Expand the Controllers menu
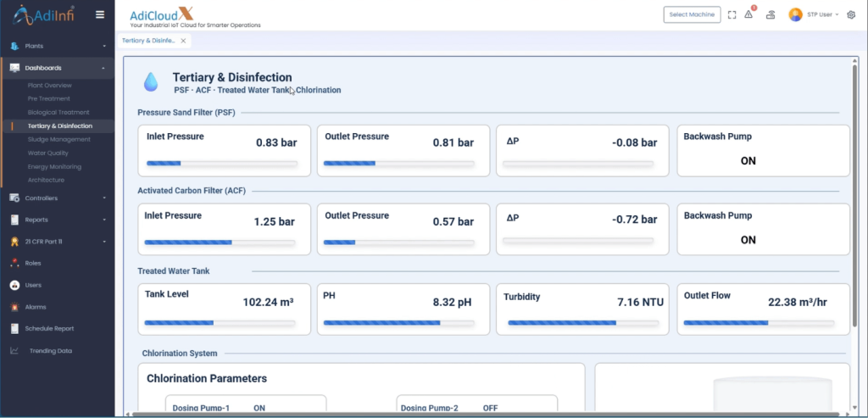This screenshot has height=418, width=868. tap(57, 198)
